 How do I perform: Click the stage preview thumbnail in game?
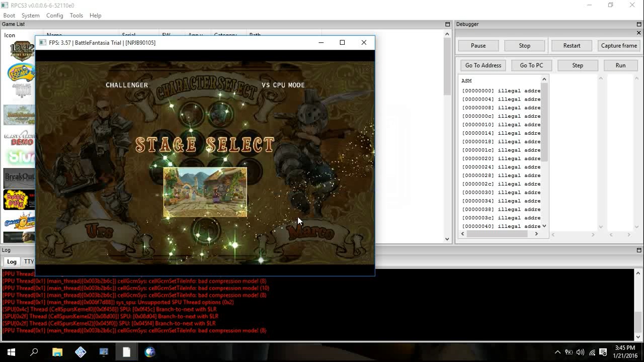click(x=205, y=193)
